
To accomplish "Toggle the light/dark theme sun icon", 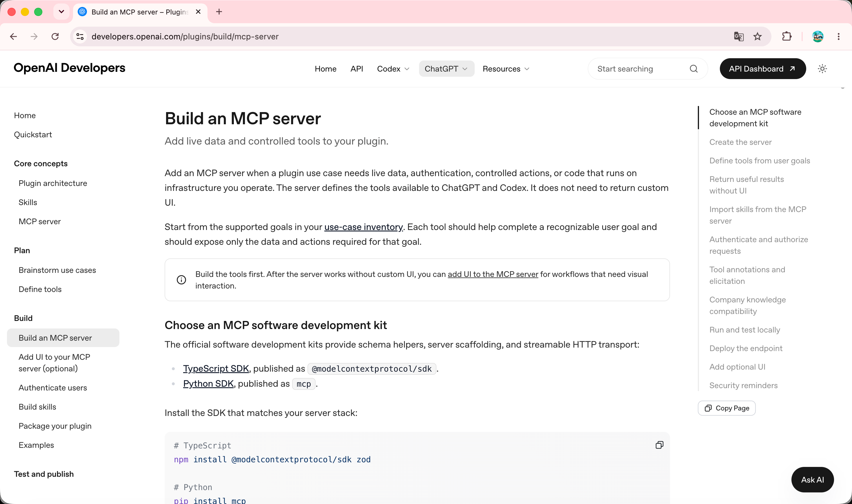I will coord(822,69).
